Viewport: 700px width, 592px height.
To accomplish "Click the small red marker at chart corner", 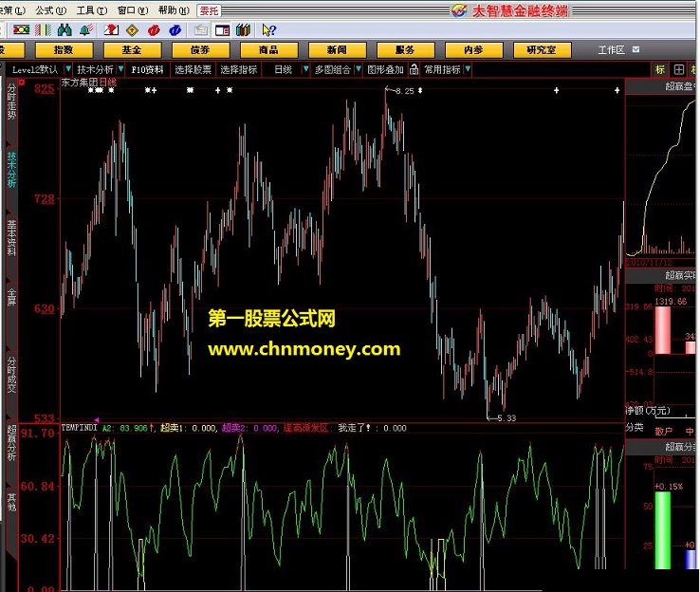I will tap(21, 83).
